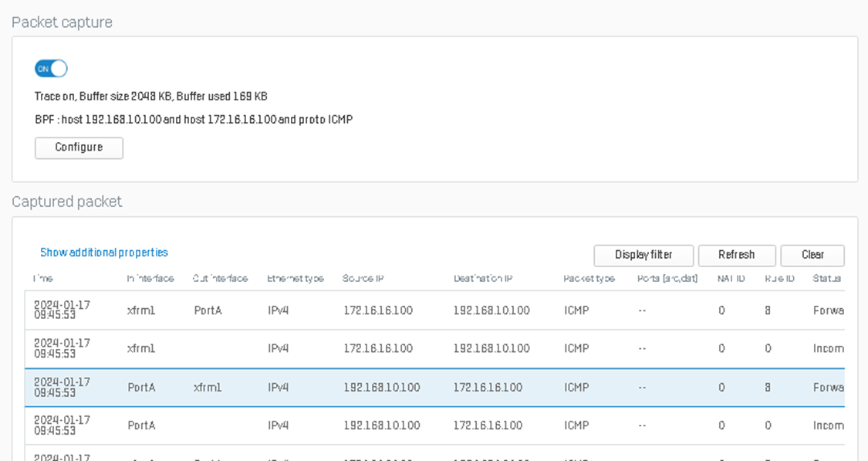868x461 pixels.
Task: Refresh the captured packet list
Action: pos(737,255)
